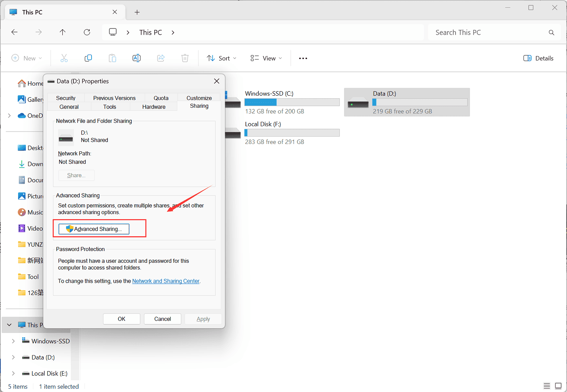This screenshot has width=567, height=392.
Task: Switch to compact list view in status bar
Action: pyautogui.click(x=547, y=386)
